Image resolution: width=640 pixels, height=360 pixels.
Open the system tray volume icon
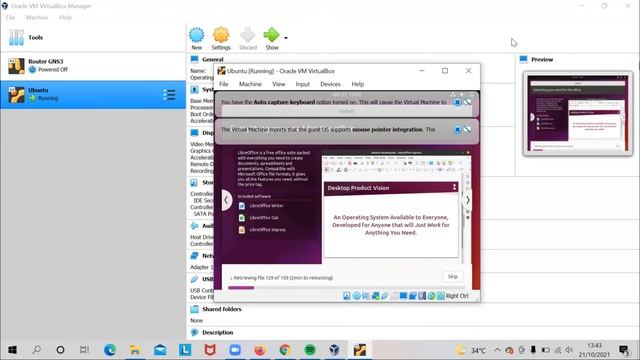tap(570, 350)
